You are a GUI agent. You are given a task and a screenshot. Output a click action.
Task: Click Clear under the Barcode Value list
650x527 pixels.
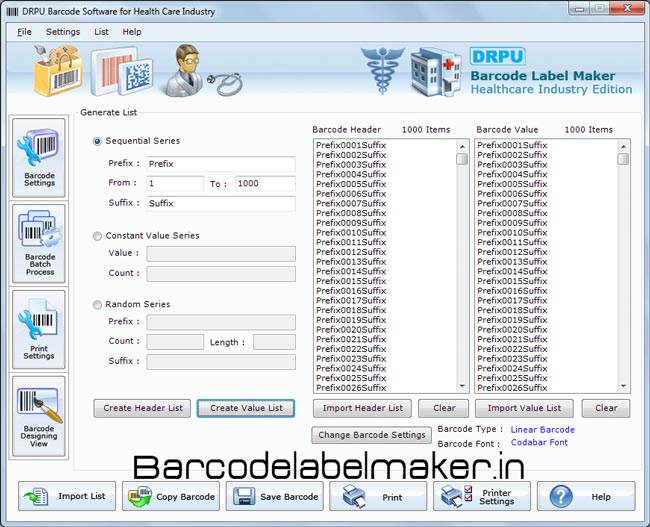(x=606, y=408)
